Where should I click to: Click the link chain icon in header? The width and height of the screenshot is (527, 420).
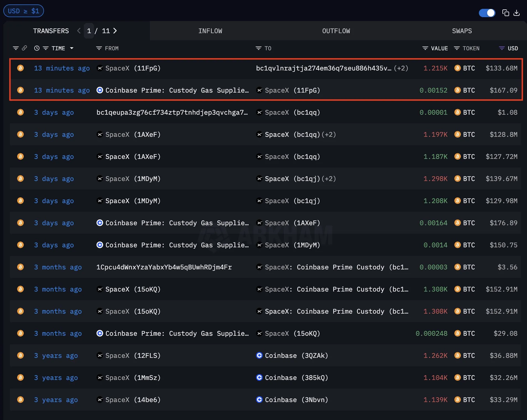[x=24, y=48]
